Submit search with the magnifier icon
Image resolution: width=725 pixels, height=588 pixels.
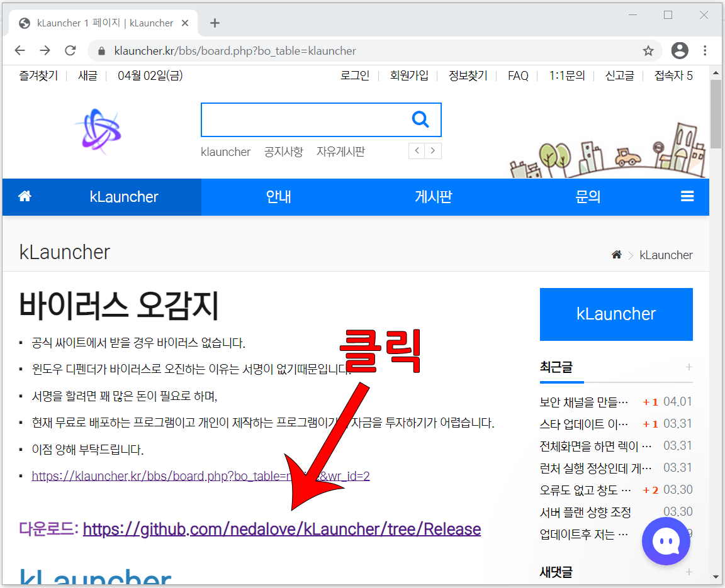pos(420,119)
